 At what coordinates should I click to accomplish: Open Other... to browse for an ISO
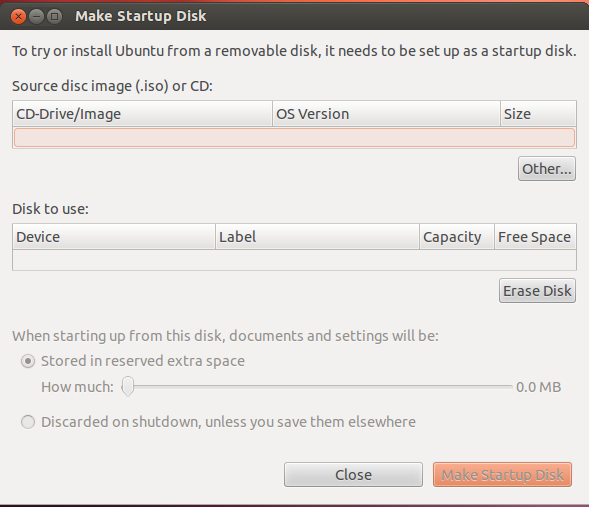pyautogui.click(x=547, y=169)
